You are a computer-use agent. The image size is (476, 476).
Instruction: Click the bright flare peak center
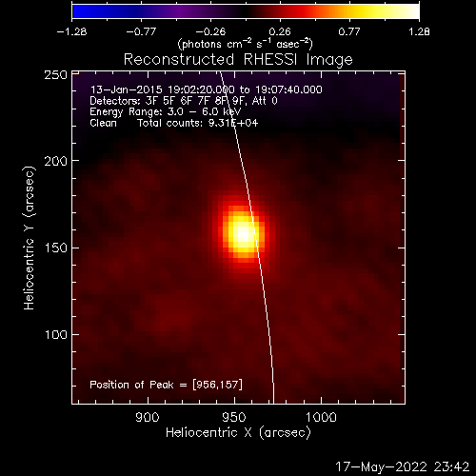tap(244, 235)
